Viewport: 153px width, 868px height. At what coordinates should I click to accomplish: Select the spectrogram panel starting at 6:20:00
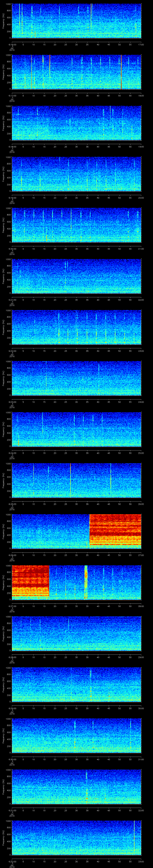pyautogui.click(x=76, y=225)
